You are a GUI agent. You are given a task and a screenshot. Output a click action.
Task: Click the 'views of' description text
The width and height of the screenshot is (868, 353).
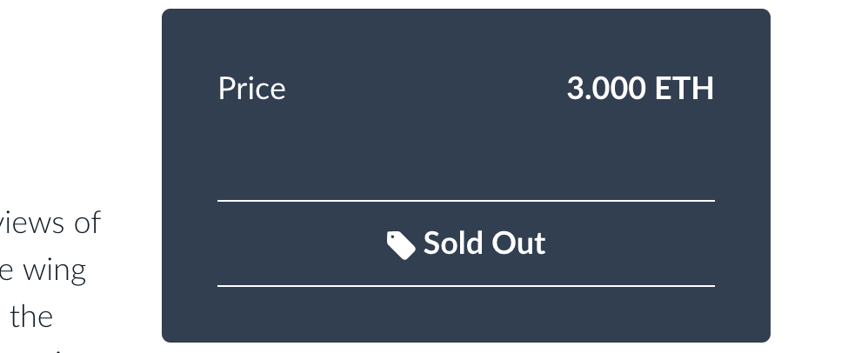(50, 223)
